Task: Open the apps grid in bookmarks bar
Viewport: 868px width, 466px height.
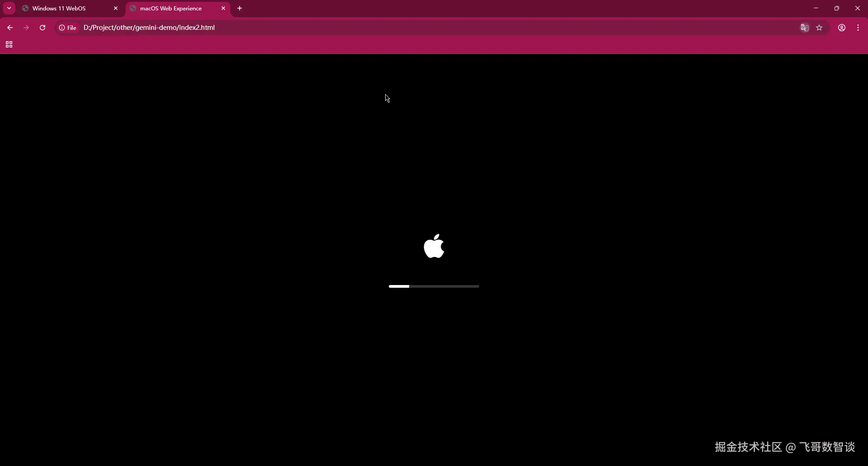Action: (9, 44)
